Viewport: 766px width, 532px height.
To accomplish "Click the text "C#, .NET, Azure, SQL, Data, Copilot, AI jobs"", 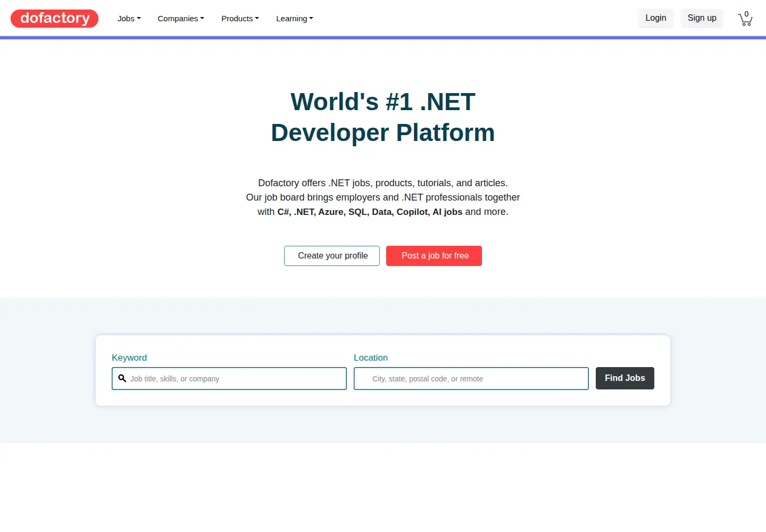I will 370,212.
